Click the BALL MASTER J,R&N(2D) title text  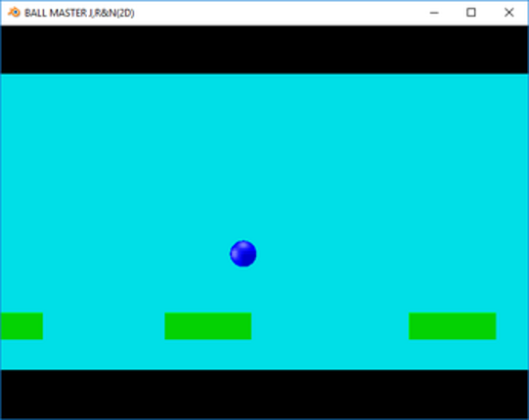[x=79, y=13]
